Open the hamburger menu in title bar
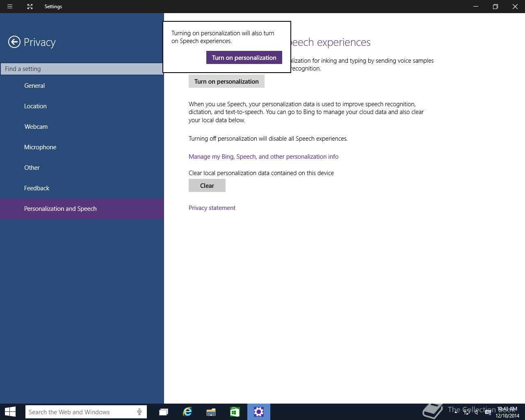The image size is (525, 420). (x=10, y=7)
